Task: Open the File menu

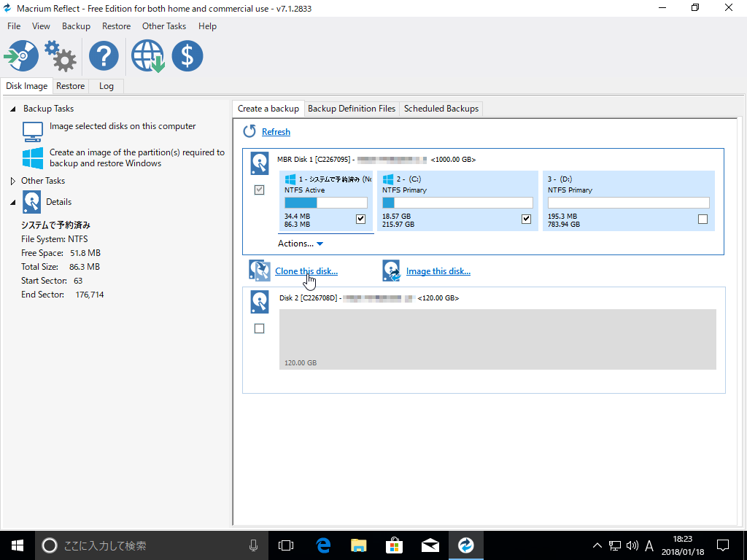Action: tap(14, 26)
